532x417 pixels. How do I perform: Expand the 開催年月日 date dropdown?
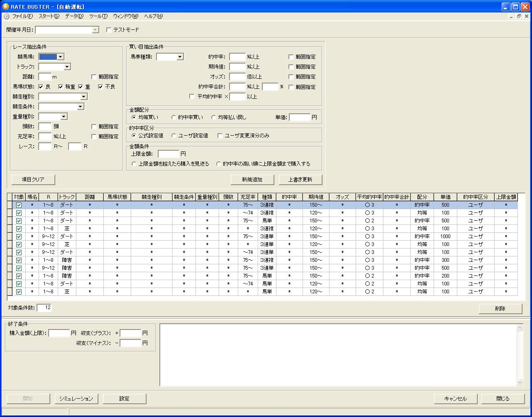tap(96, 30)
